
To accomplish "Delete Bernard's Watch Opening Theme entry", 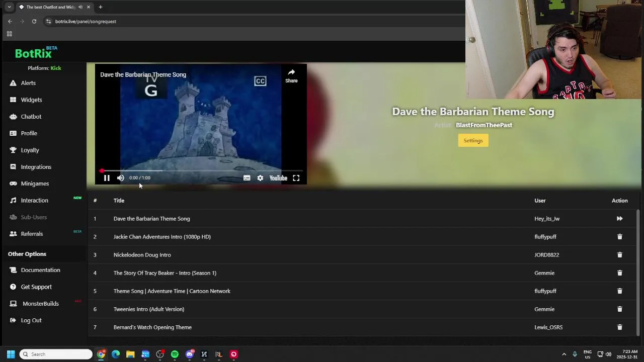I will point(619,327).
